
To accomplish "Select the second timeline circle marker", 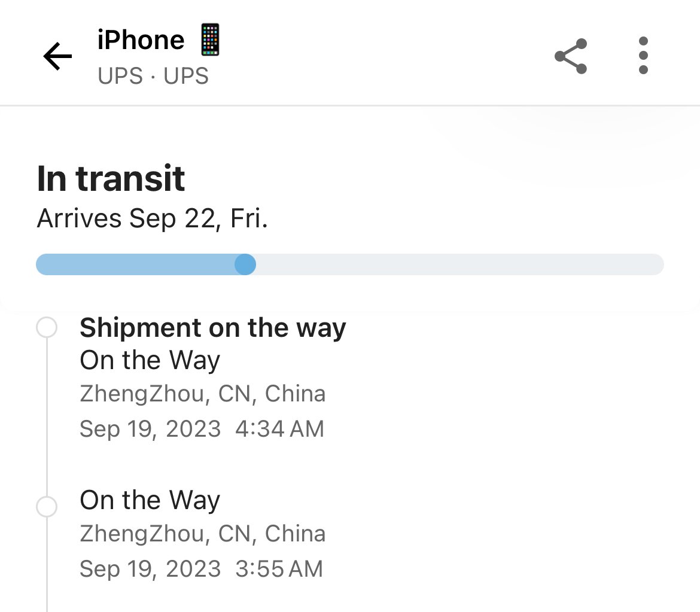I will (47, 507).
